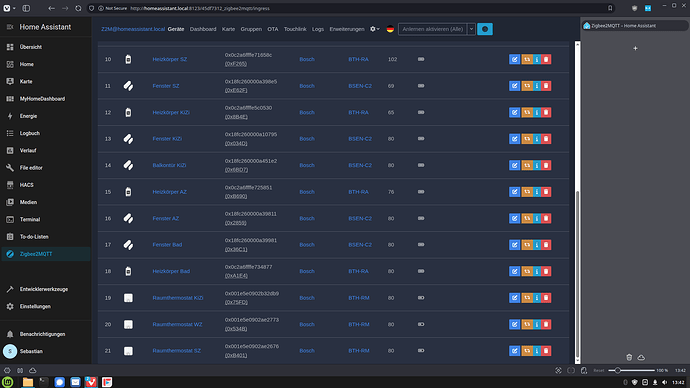Screen dimensions: 690x388
Task: Click Z2M@homeassistant.local link
Action: click(x=133, y=29)
